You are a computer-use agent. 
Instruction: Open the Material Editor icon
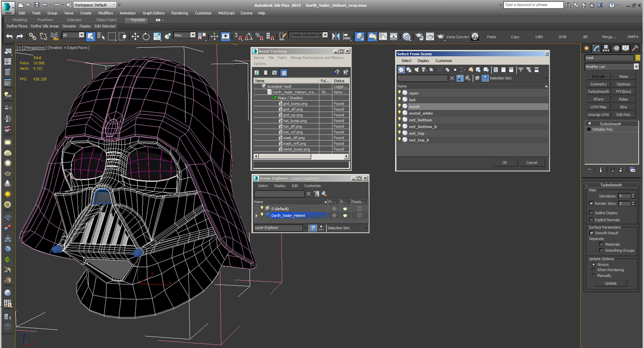pyautogui.click(x=406, y=37)
